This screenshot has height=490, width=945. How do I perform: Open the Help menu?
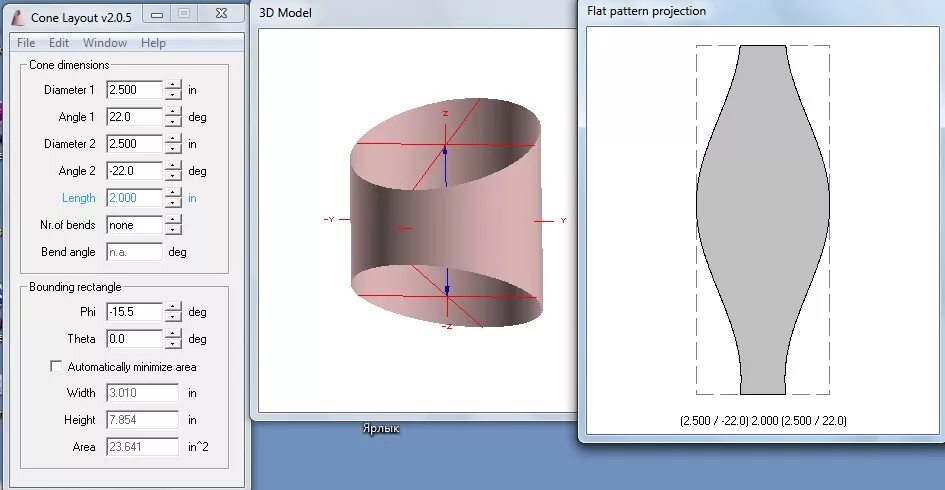point(153,43)
